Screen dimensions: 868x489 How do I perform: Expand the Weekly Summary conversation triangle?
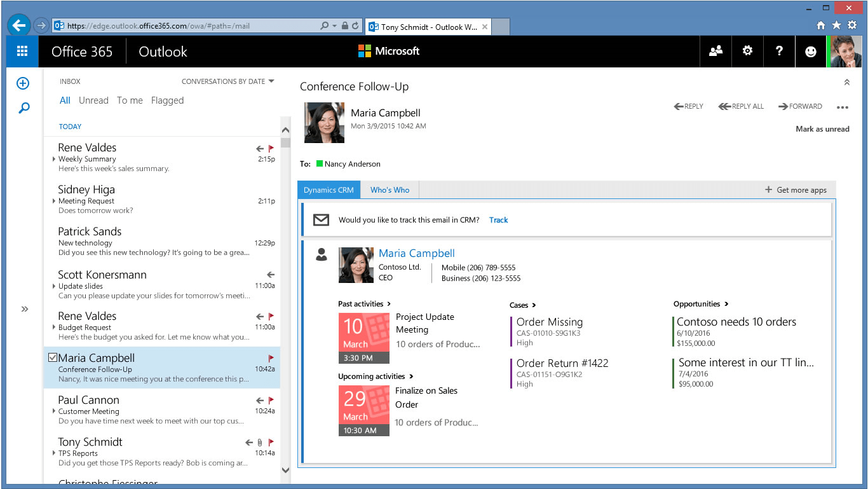tap(54, 159)
